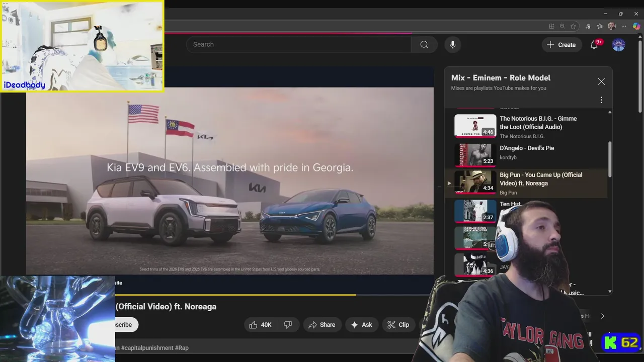Add this page to favorites with the star icon

pos(573,26)
